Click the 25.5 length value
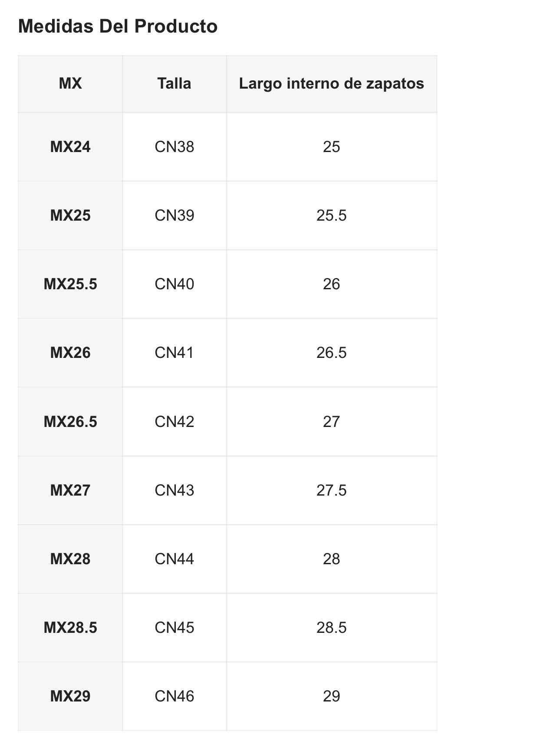The height and width of the screenshot is (741, 560). 331,215
